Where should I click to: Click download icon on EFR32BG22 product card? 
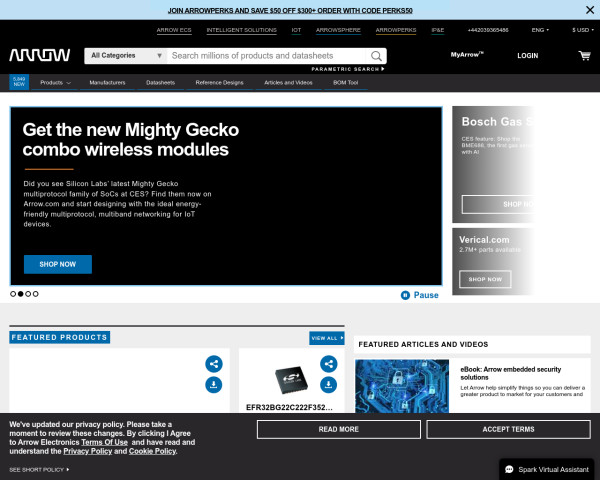(x=328, y=385)
